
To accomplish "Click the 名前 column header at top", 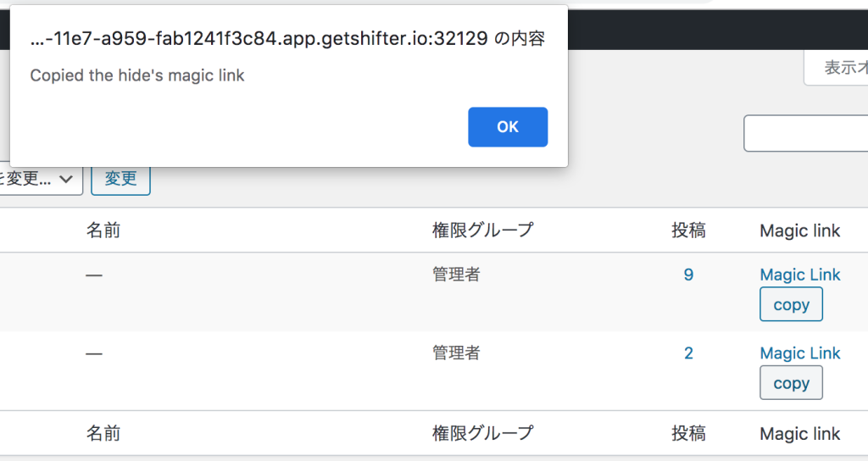I will pyautogui.click(x=103, y=230).
